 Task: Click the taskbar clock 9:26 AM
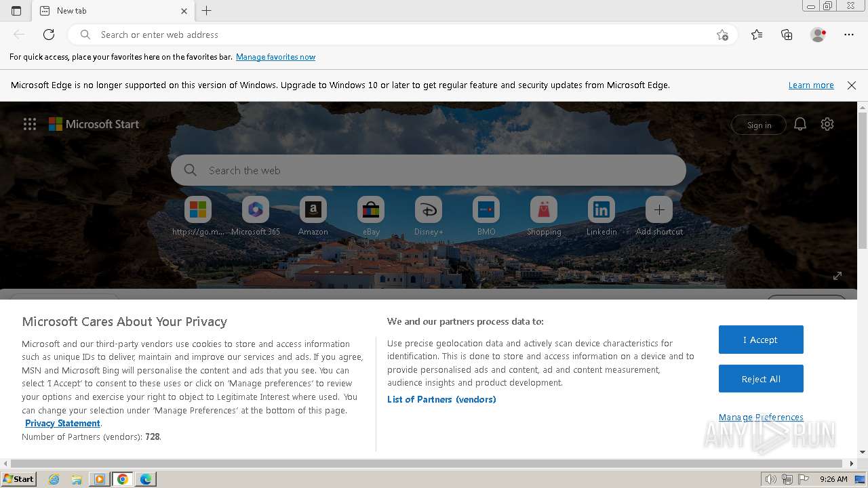833,479
